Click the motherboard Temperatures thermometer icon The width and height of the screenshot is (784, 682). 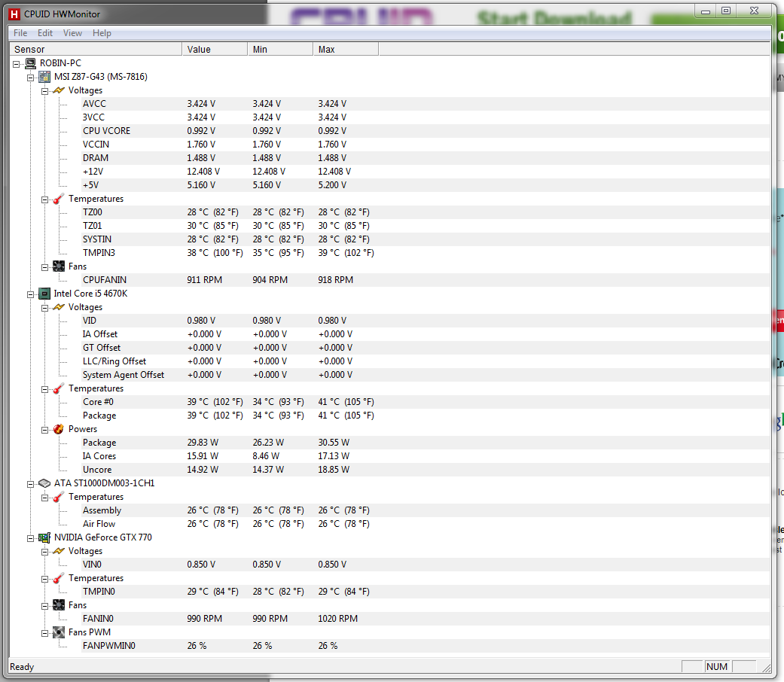tap(59, 199)
